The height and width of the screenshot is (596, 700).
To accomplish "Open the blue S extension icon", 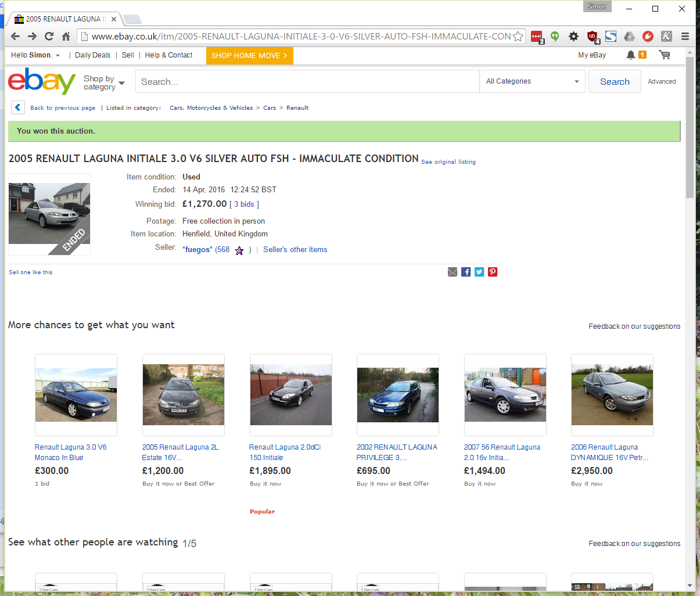I will [611, 36].
